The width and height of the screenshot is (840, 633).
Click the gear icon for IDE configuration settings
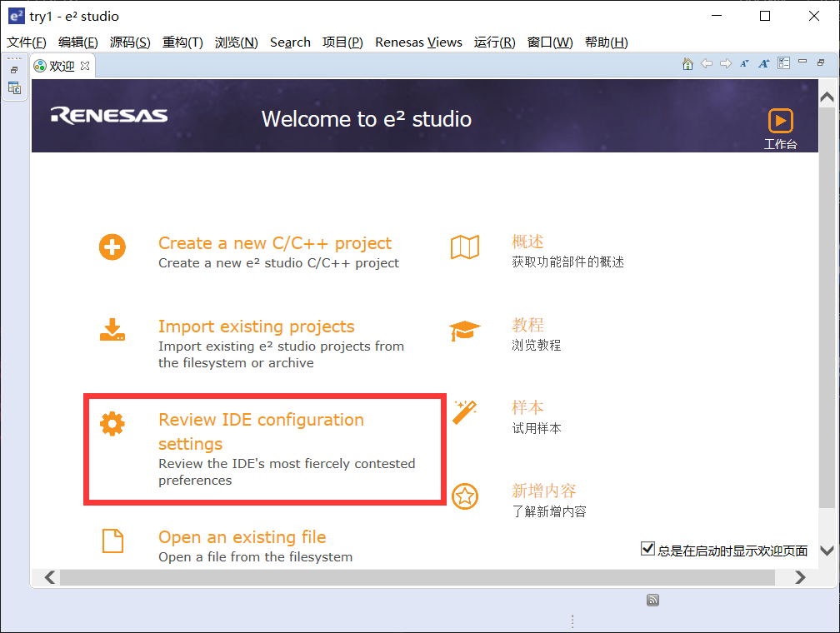pos(112,423)
